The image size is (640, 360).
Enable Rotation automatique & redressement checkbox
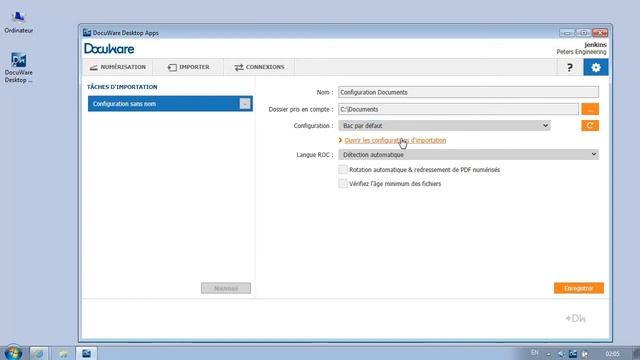point(343,169)
